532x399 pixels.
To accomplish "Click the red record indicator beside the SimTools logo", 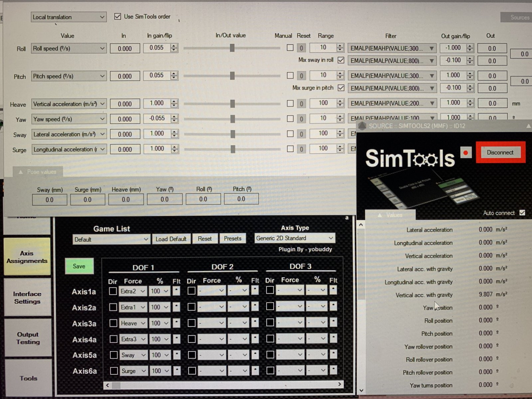I will (x=465, y=153).
